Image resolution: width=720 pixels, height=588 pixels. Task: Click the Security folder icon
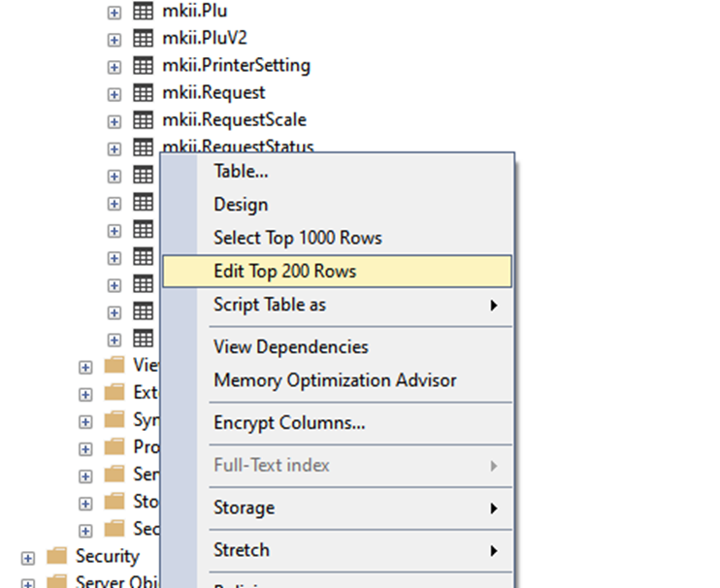pyautogui.click(x=58, y=557)
